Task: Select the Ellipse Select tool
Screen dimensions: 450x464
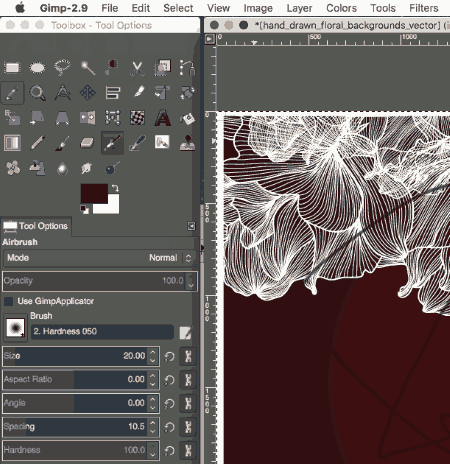Action: click(x=37, y=68)
